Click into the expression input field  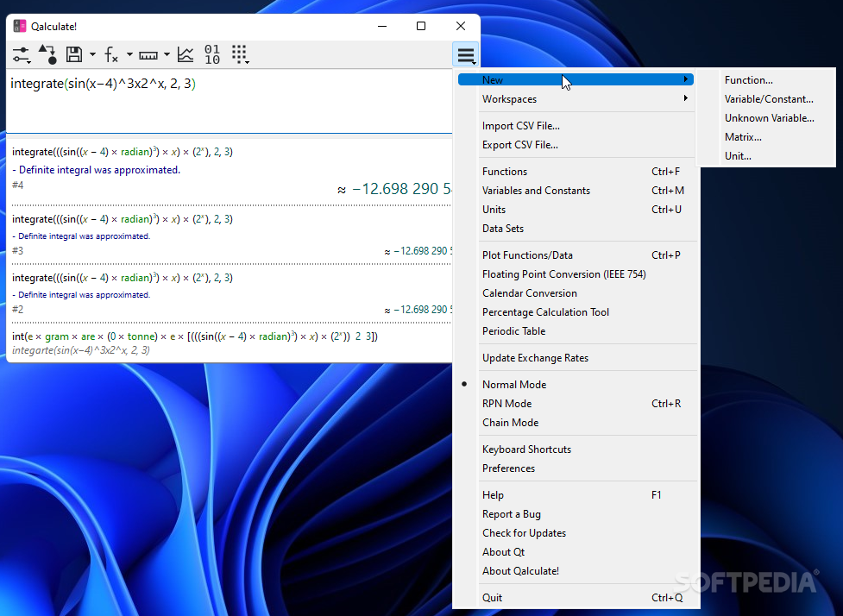coord(229,101)
